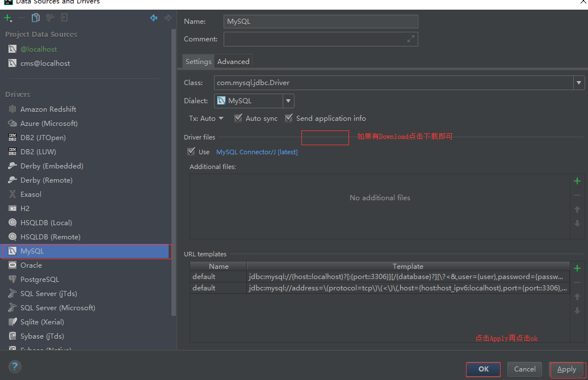Click the Template column header

point(408,267)
